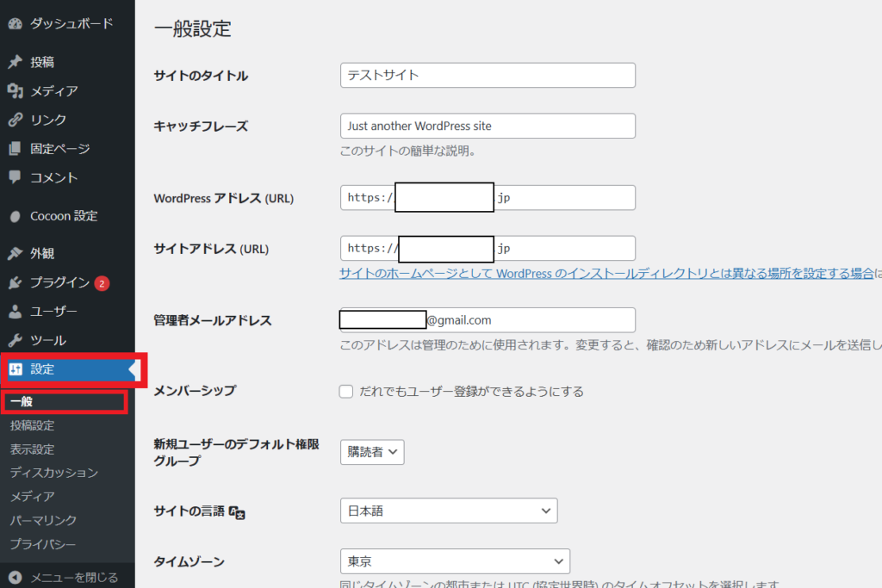Expand the site language dropdown

(448, 511)
